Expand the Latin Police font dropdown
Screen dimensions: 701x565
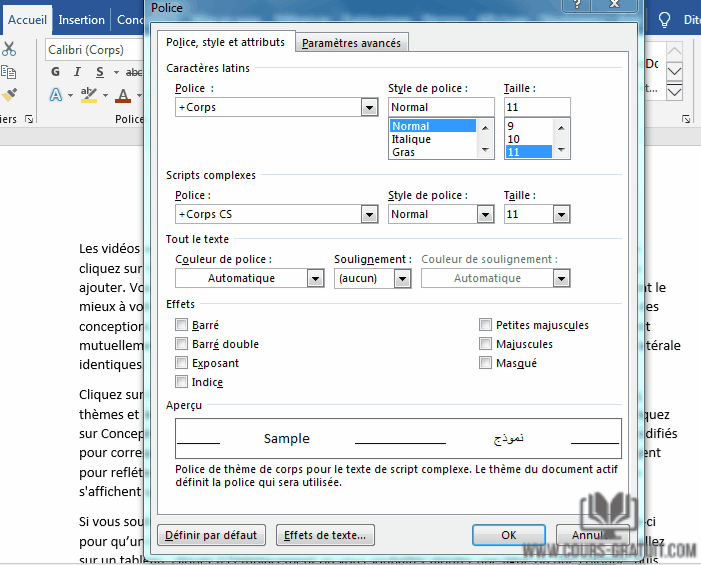[369, 107]
